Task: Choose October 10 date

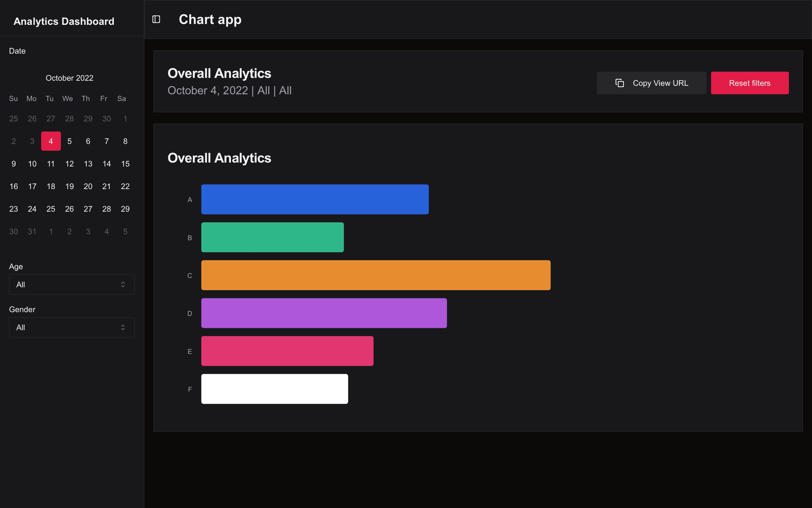Action: pos(32,164)
